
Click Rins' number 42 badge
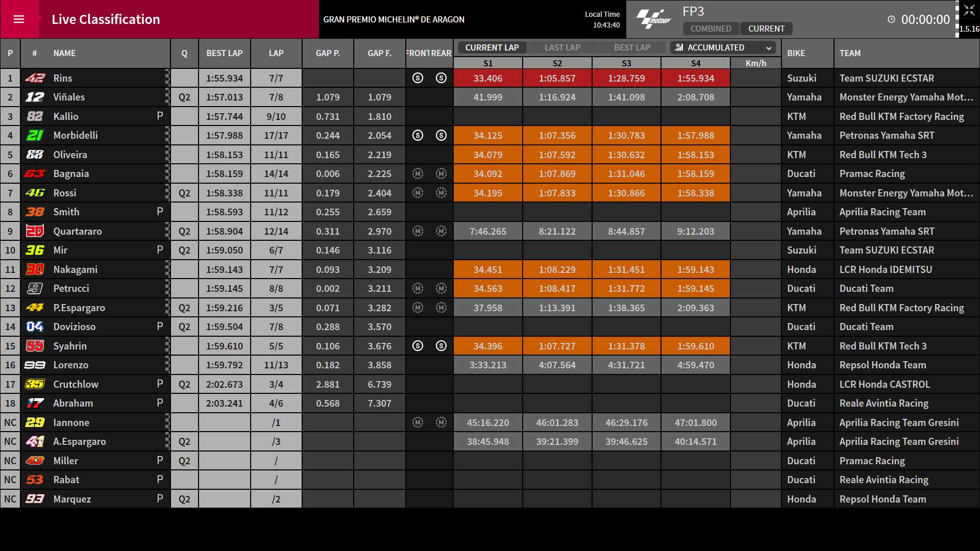click(x=35, y=78)
